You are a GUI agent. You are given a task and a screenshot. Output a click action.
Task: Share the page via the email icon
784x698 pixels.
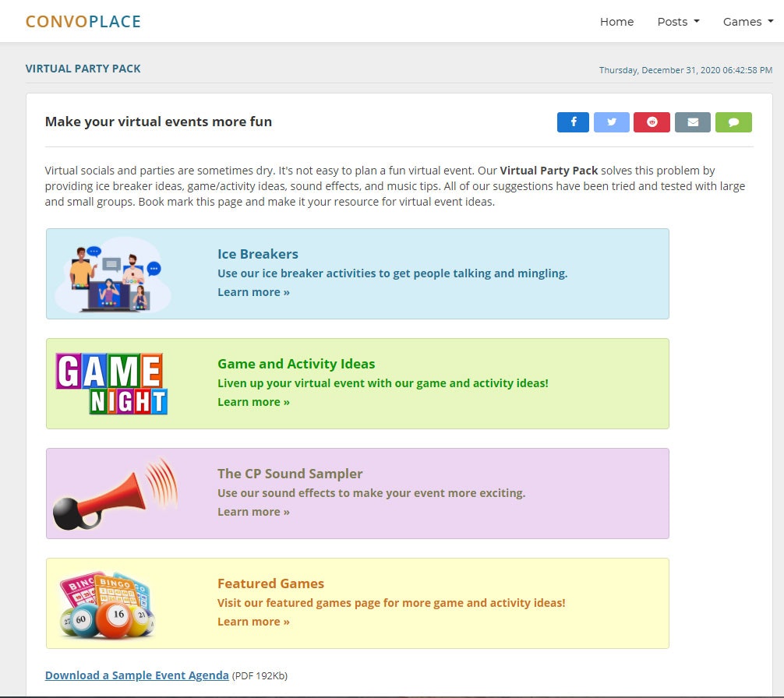tap(693, 122)
